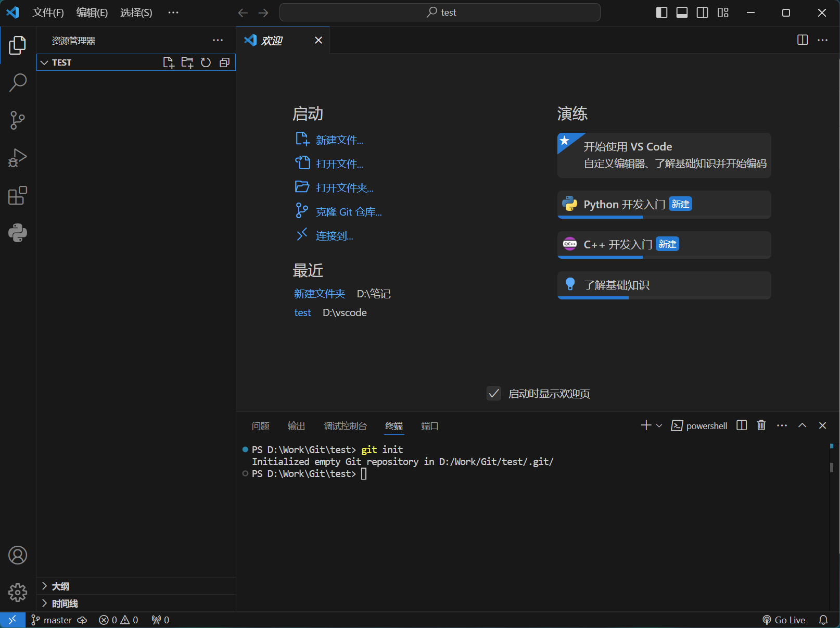Open the Python view in activity bar
840x628 pixels.
(18, 233)
